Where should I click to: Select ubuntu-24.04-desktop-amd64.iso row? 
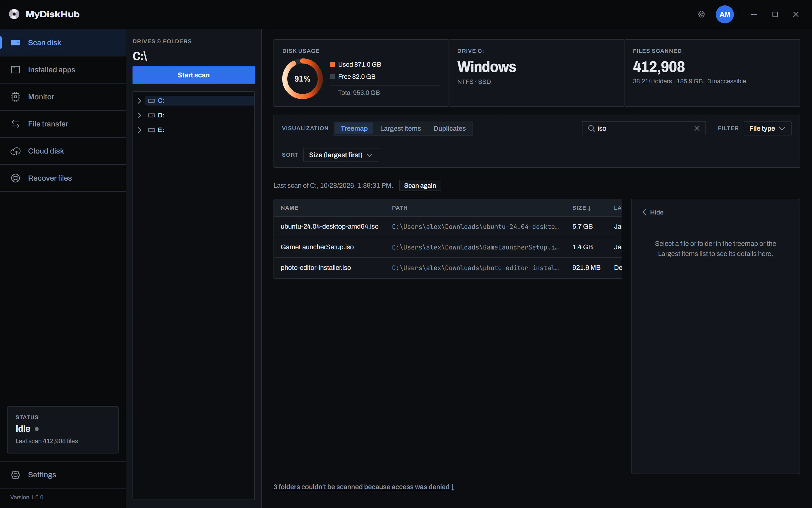pos(448,226)
